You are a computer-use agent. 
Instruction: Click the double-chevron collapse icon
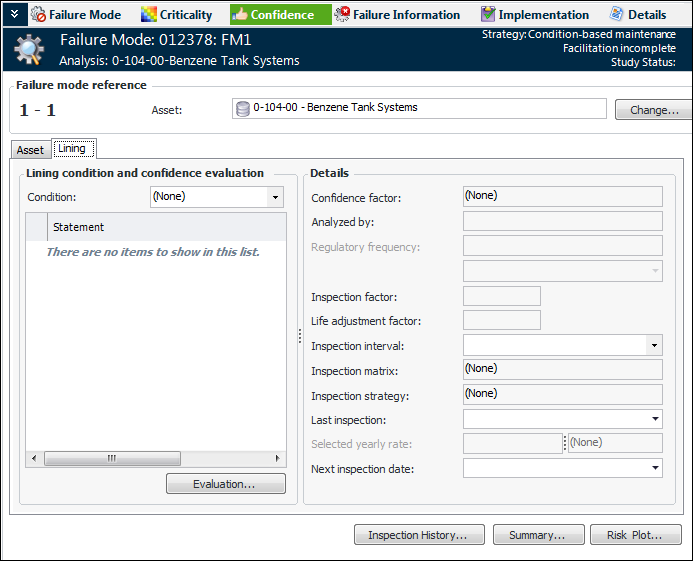pyautogui.click(x=15, y=14)
